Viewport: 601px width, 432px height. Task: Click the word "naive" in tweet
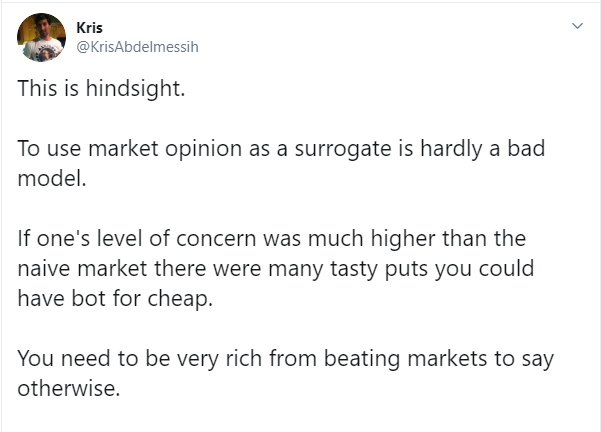(x=44, y=269)
